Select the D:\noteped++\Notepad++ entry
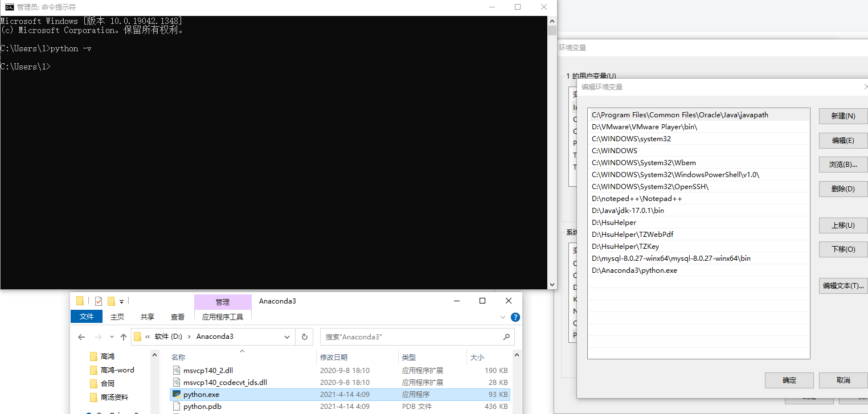This screenshot has height=414, width=868. pos(699,199)
